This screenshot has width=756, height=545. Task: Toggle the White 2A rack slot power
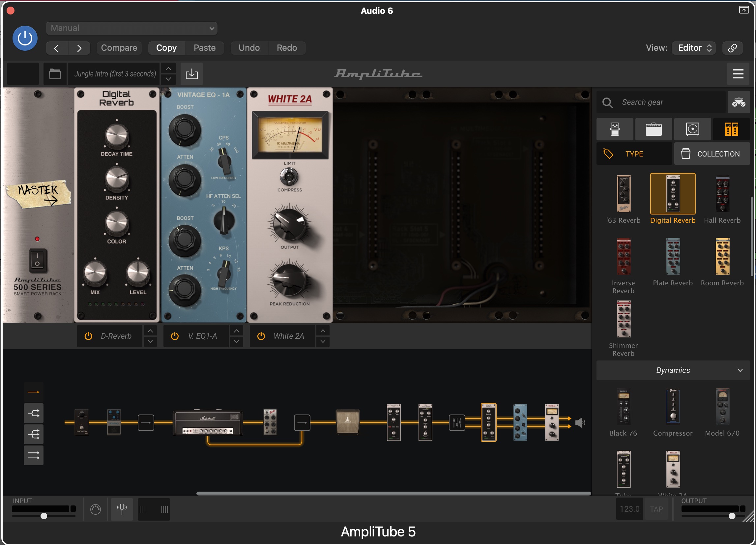coord(261,336)
